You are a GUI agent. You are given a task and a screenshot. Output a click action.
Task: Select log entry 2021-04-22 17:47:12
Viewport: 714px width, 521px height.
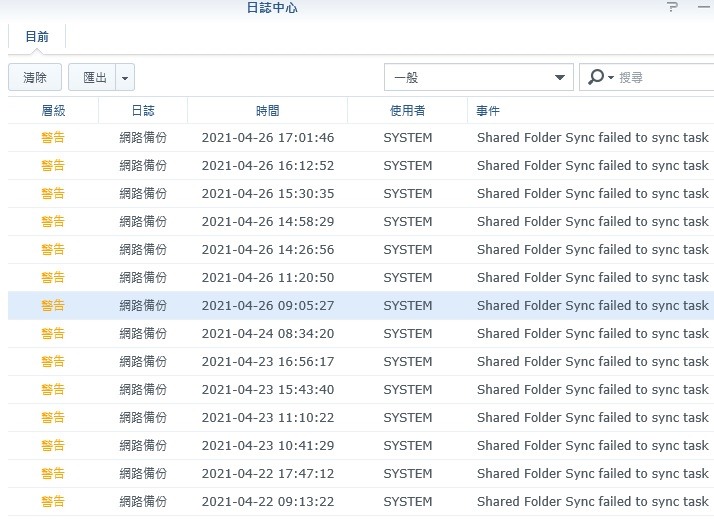coord(361,474)
